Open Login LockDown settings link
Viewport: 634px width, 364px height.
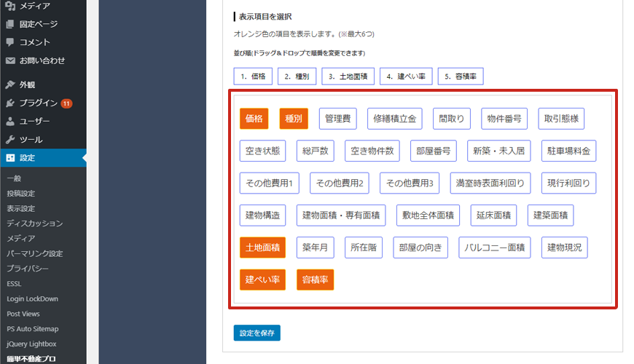32,298
